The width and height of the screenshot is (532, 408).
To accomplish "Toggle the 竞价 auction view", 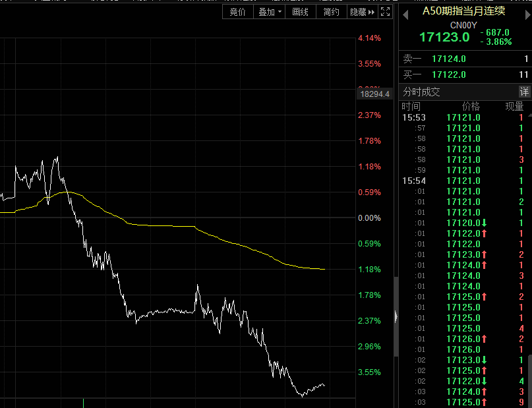I will click(237, 12).
